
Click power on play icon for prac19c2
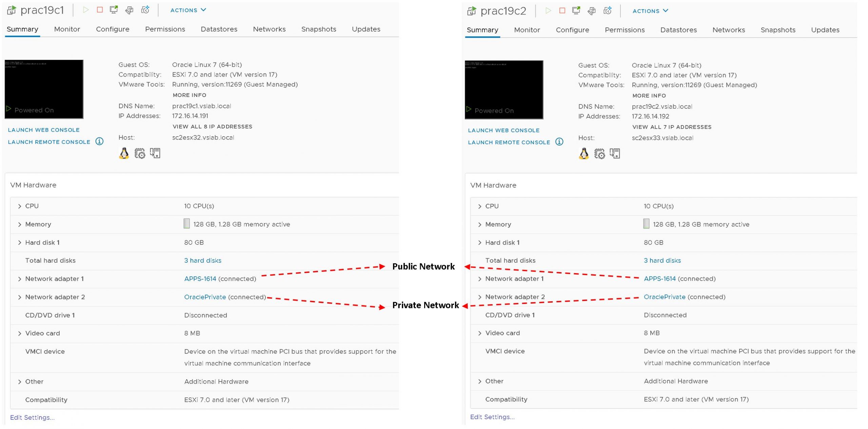pyautogui.click(x=548, y=11)
